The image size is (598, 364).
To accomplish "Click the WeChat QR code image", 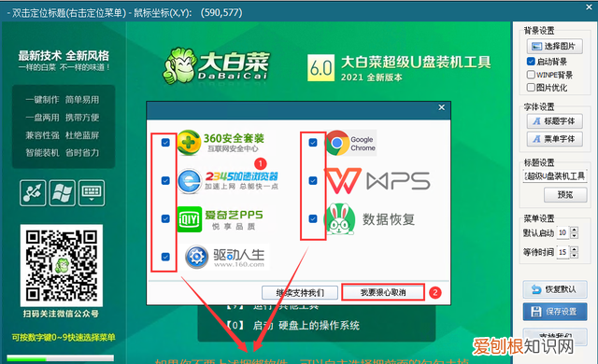I will click(62, 265).
